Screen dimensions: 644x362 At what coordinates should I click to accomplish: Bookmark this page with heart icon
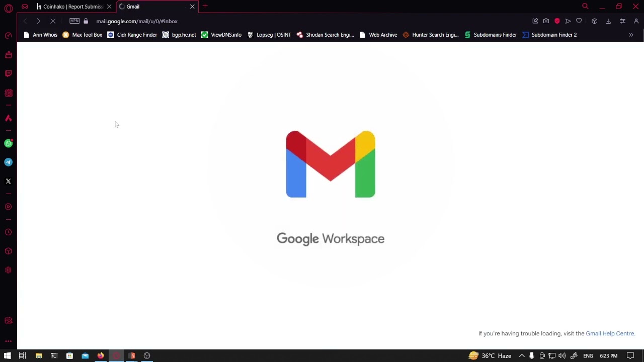[x=579, y=21]
